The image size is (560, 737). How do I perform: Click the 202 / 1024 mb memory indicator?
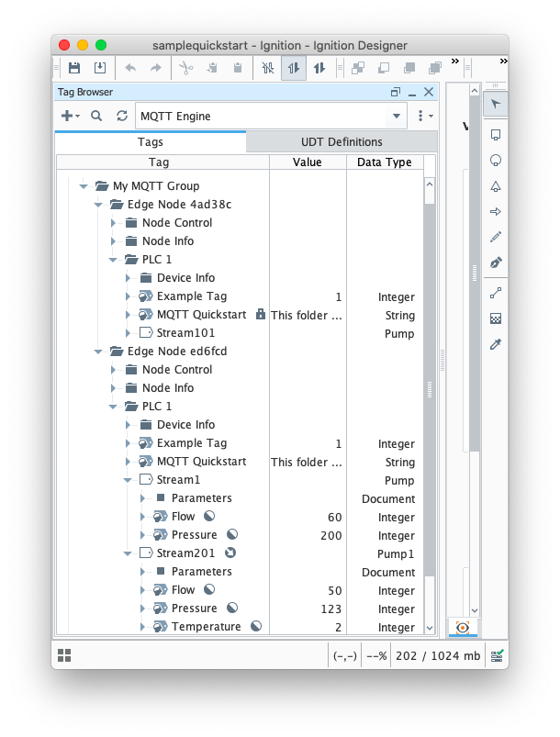click(x=438, y=655)
